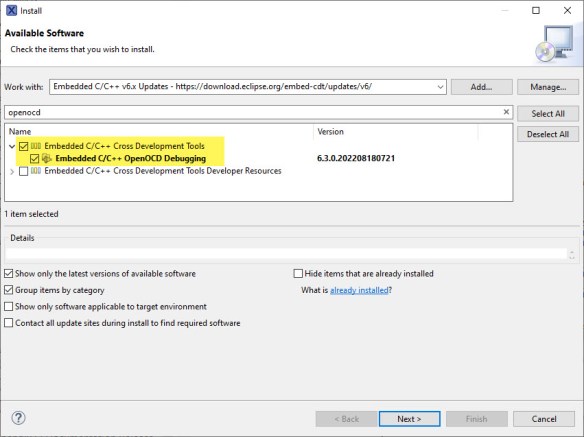Click the Select All button
584x437 pixels.
(548, 114)
